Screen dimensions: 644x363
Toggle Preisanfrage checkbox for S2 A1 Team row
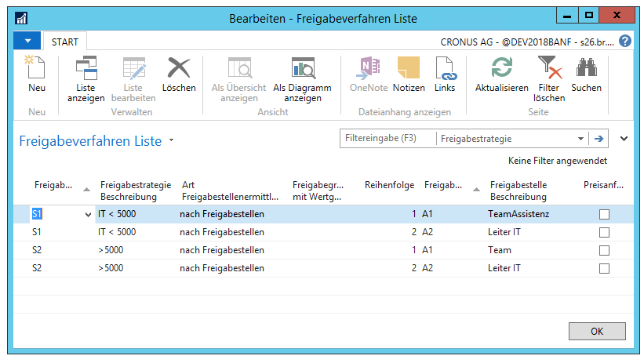(604, 250)
